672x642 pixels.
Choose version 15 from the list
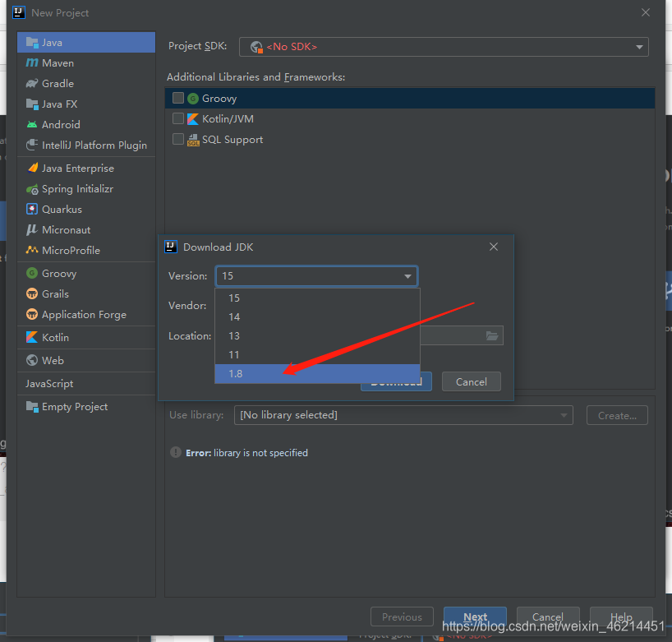click(317, 298)
